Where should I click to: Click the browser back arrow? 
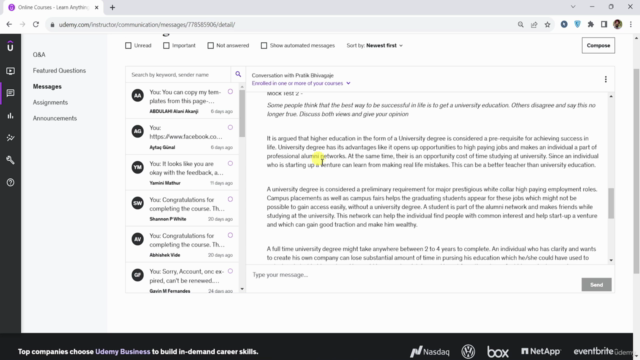[x=9, y=24]
